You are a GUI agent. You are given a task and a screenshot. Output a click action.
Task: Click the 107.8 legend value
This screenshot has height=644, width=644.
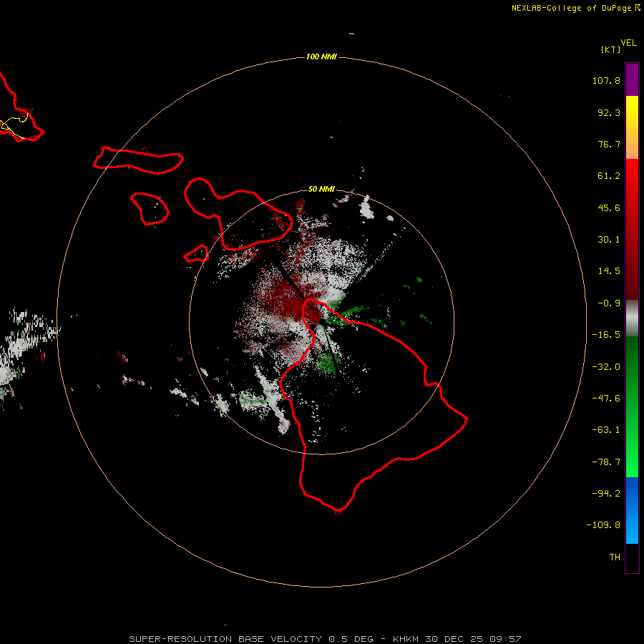coord(606,80)
